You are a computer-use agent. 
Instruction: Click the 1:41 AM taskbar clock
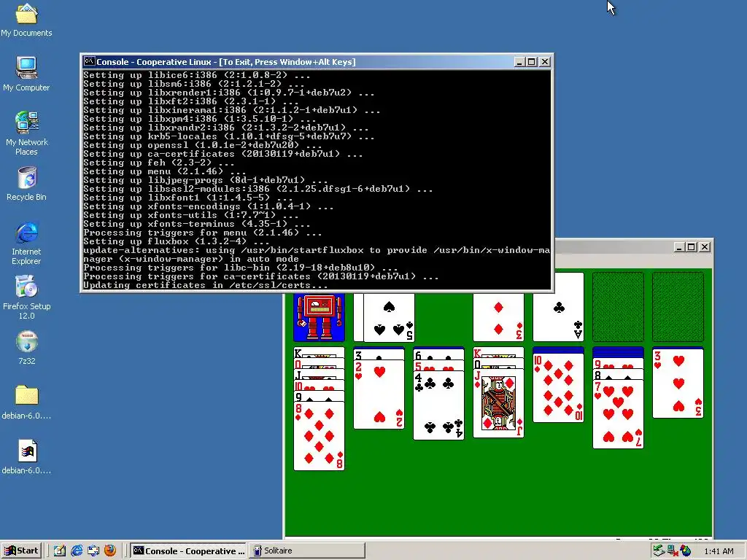(x=719, y=551)
